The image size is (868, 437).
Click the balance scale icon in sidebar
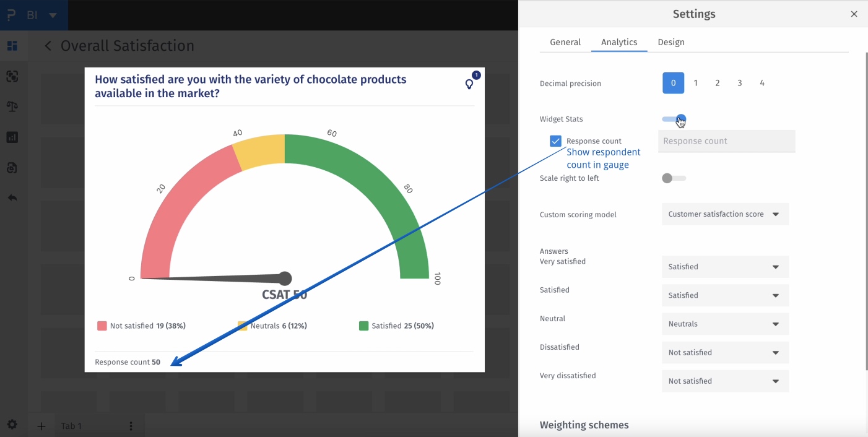12,106
